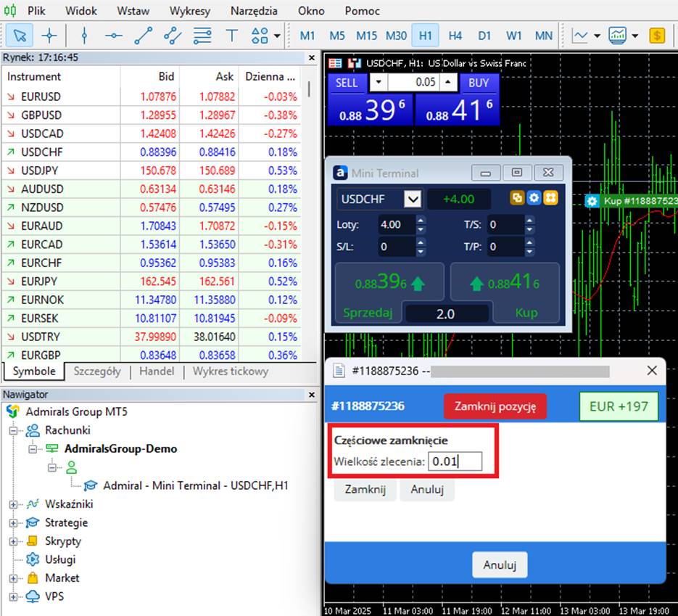Choose the equidistant channel tool

[173, 36]
